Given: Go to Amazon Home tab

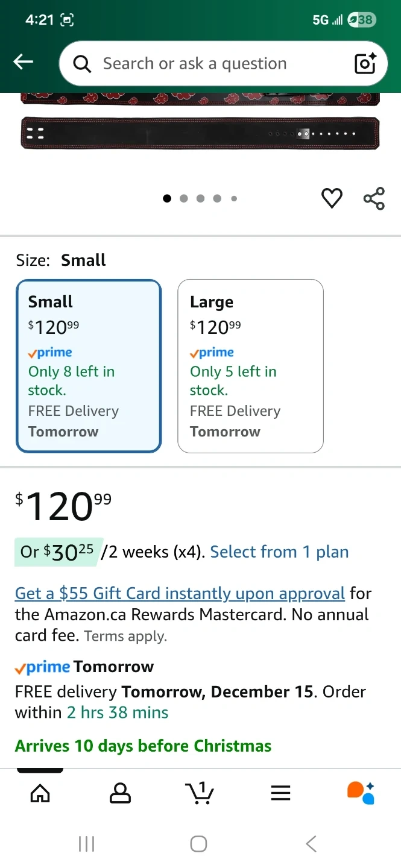Looking at the screenshot, I should pos(40,793).
